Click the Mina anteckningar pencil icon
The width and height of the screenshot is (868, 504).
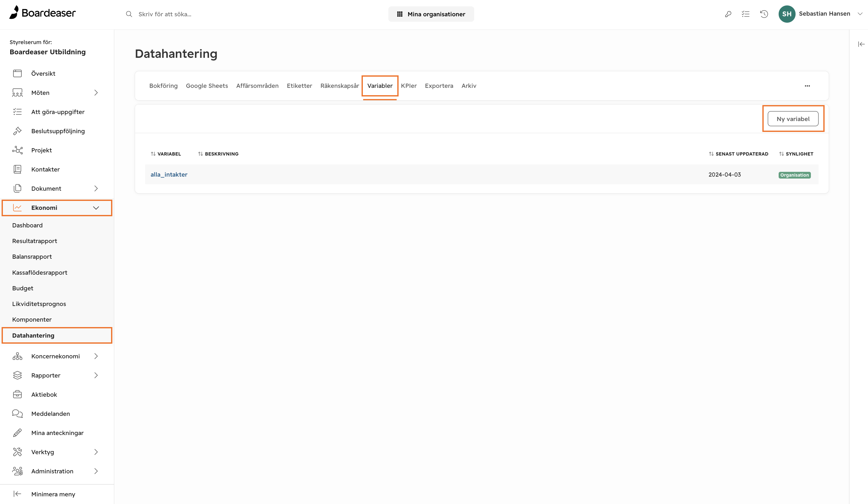(x=18, y=433)
